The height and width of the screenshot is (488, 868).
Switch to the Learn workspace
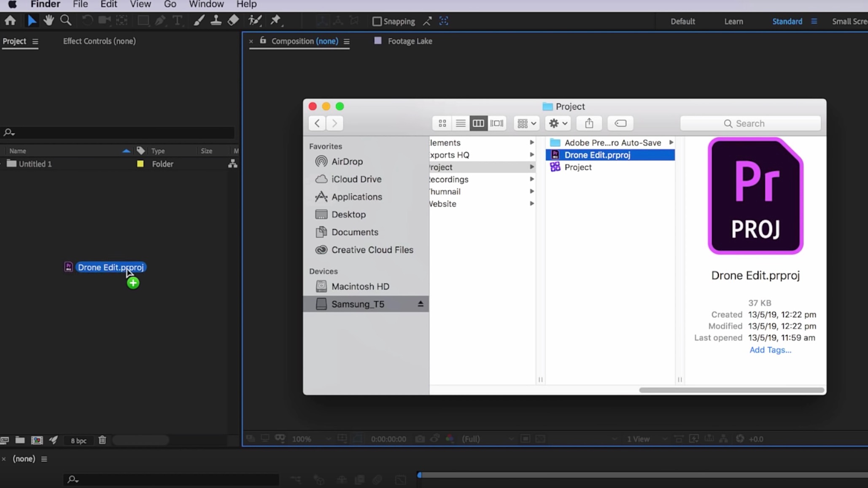[x=733, y=21]
